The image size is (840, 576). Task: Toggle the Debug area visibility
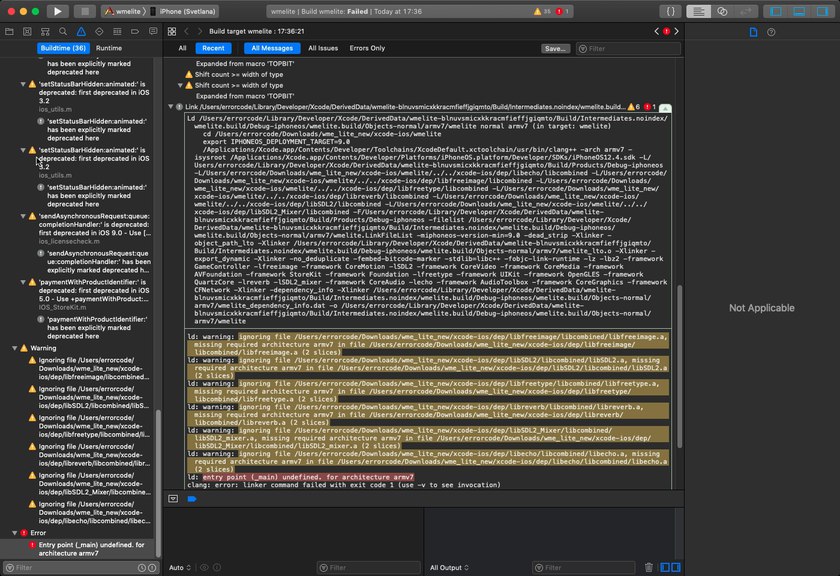click(x=799, y=11)
